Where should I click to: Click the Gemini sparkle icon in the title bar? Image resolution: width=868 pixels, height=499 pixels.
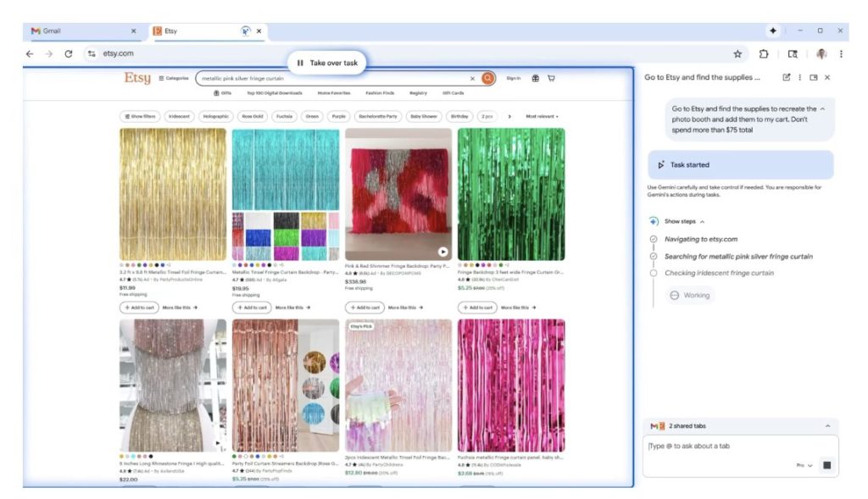[773, 30]
